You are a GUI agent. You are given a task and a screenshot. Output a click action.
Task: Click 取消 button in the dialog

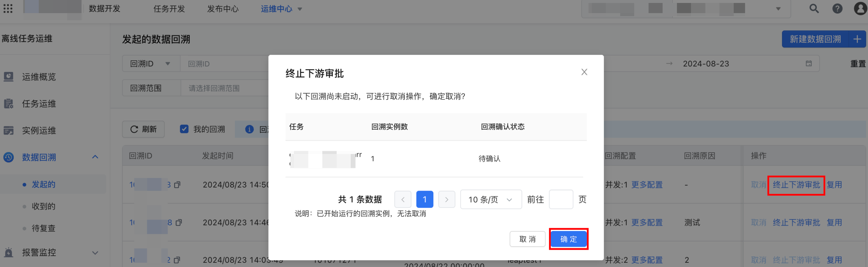coord(527,239)
